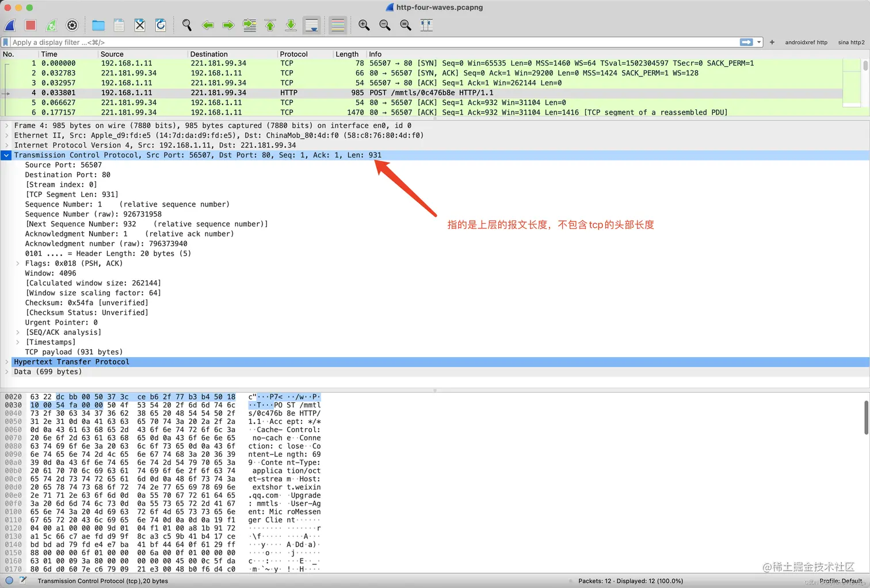This screenshot has width=870, height=588.
Task: Jump to the last packet
Action: coord(291,25)
